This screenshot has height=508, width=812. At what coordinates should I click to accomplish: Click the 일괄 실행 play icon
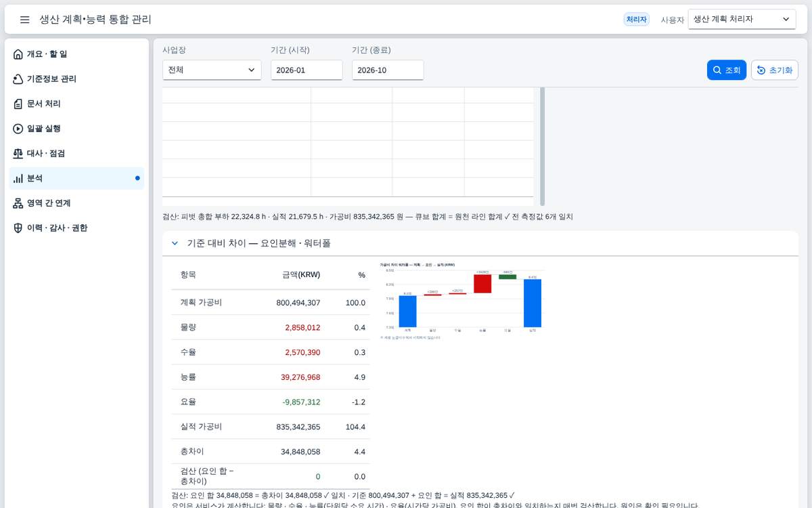coord(18,129)
